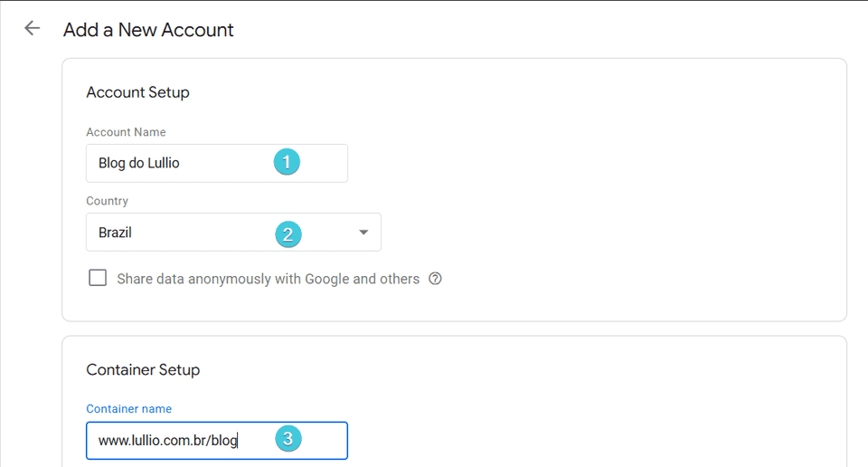868x467 pixels.
Task: Click 'Share data anonymously with Google' label text
Action: pyautogui.click(x=268, y=279)
